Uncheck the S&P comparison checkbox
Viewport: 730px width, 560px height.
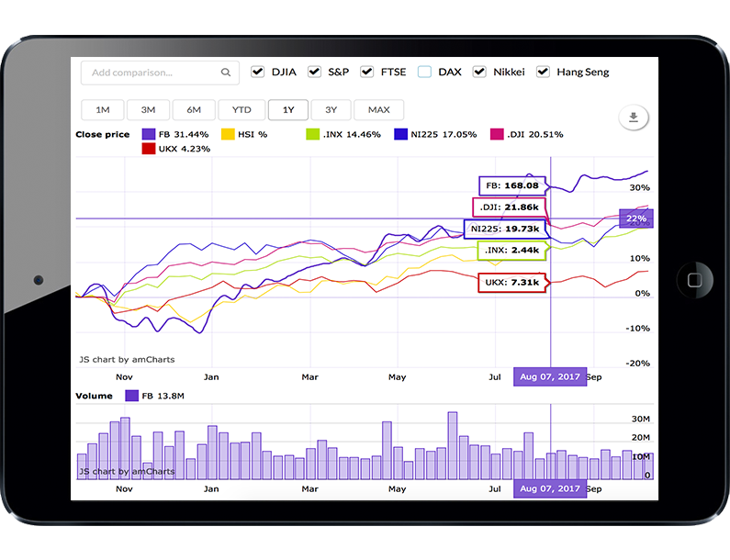[314, 72]
